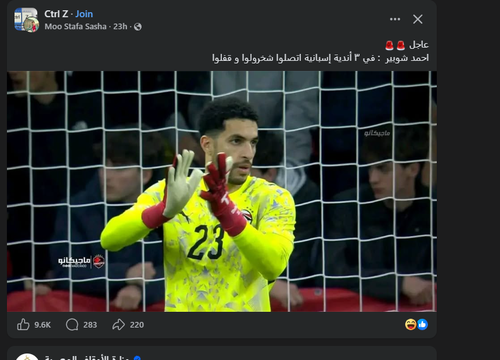This screenshot has height=360, width=500.
Task: Close the post with the X icon
Action: tap(418, 19)
